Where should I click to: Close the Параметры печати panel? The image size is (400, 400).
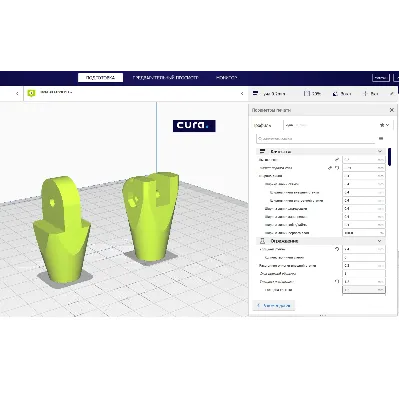392,110
